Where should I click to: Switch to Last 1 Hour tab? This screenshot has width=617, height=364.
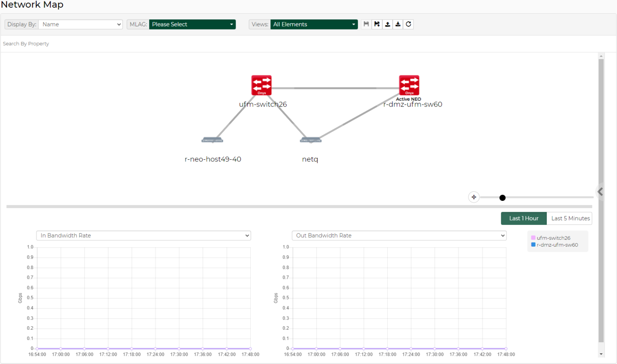(524, 218)
